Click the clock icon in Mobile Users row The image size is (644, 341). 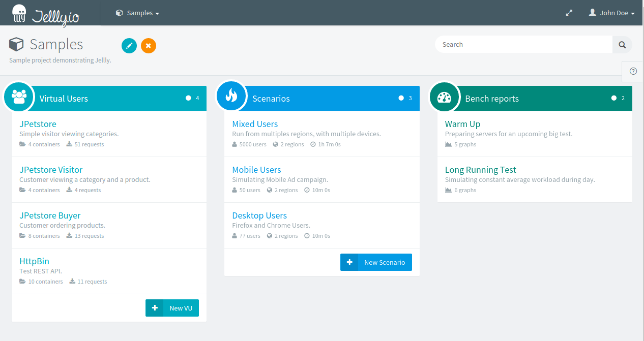[307, 190]
